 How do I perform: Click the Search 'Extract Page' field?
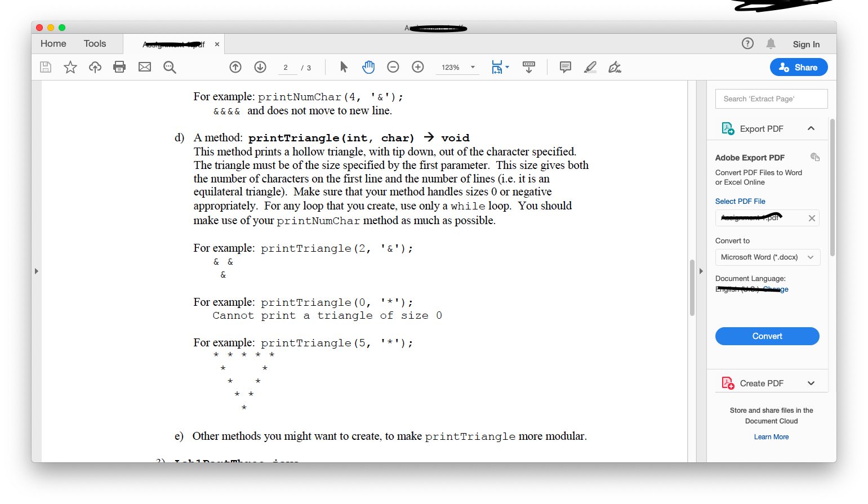(771, 99)
